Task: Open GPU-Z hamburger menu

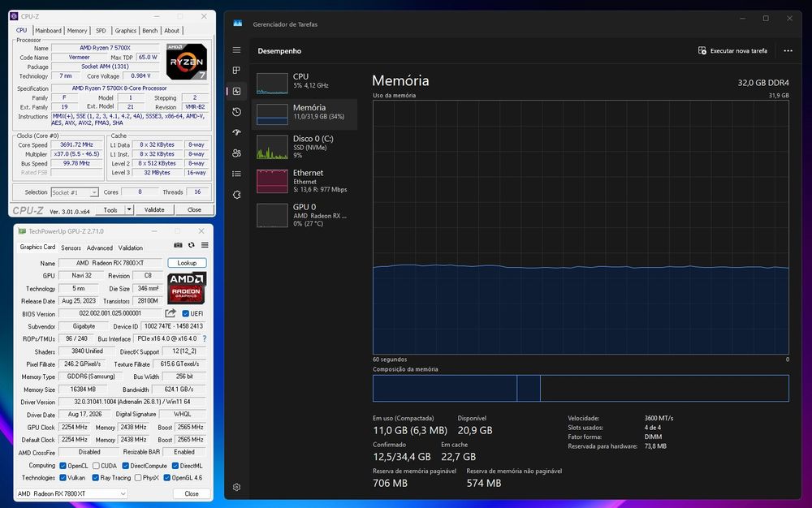Action: click(x=205, y=245)
